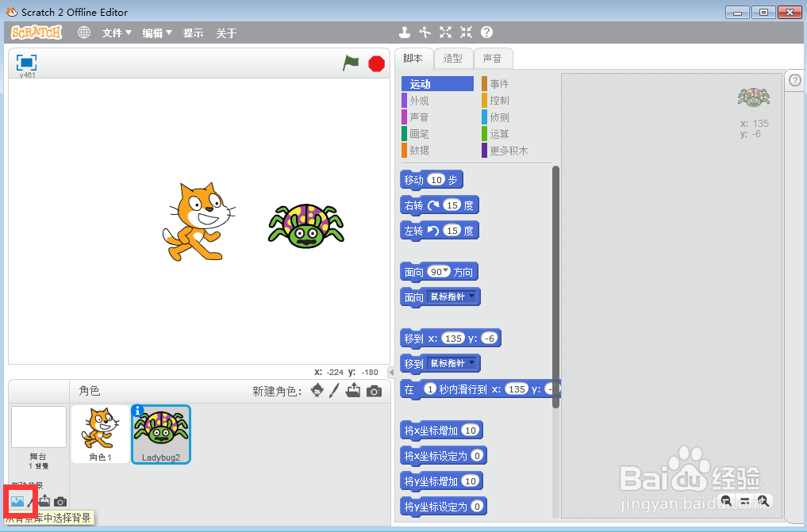Viewport: 807px width, 532px height.
Task: Select the 侦测 block category
Action: click(517, 117)
